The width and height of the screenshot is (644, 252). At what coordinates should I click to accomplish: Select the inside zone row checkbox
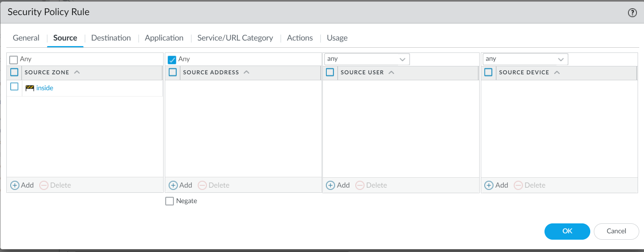pos(14,87)
